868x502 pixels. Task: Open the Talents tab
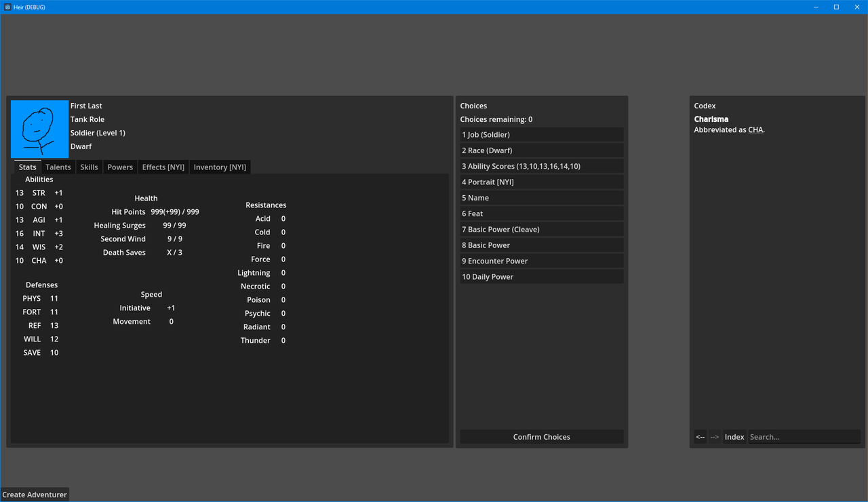tap(58, 167)
